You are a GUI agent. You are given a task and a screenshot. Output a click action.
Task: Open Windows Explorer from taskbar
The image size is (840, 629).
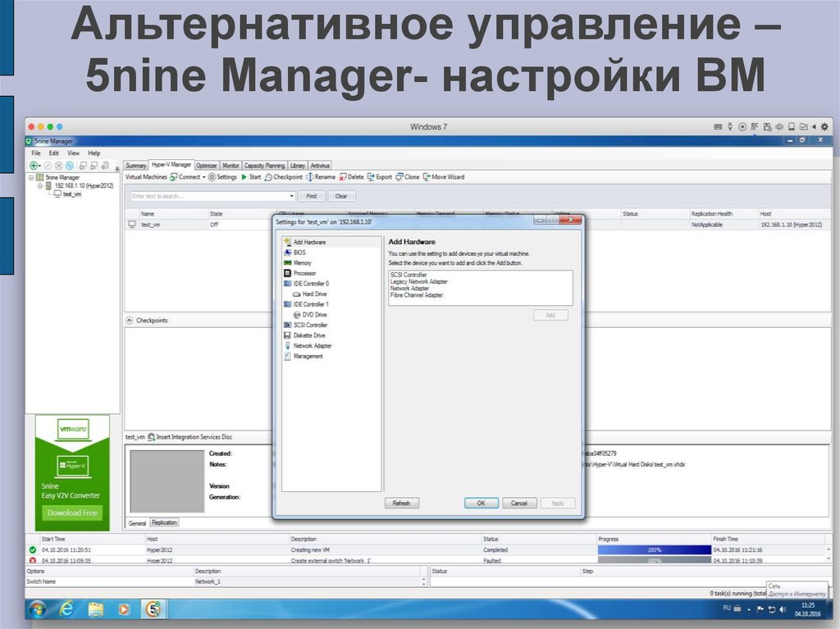click(96, 608)
